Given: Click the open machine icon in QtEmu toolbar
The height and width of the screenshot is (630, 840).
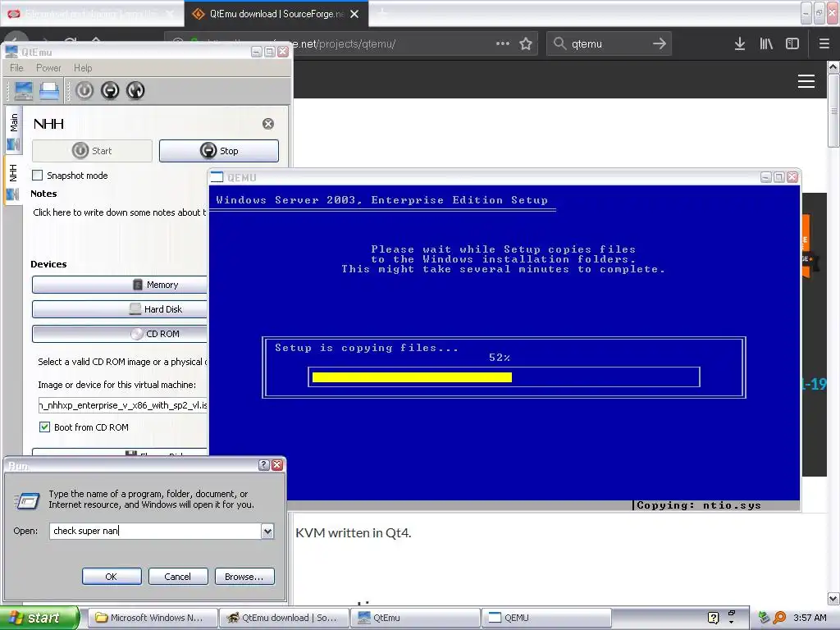Looking at the screenshot, I should (x=49, y=90).
